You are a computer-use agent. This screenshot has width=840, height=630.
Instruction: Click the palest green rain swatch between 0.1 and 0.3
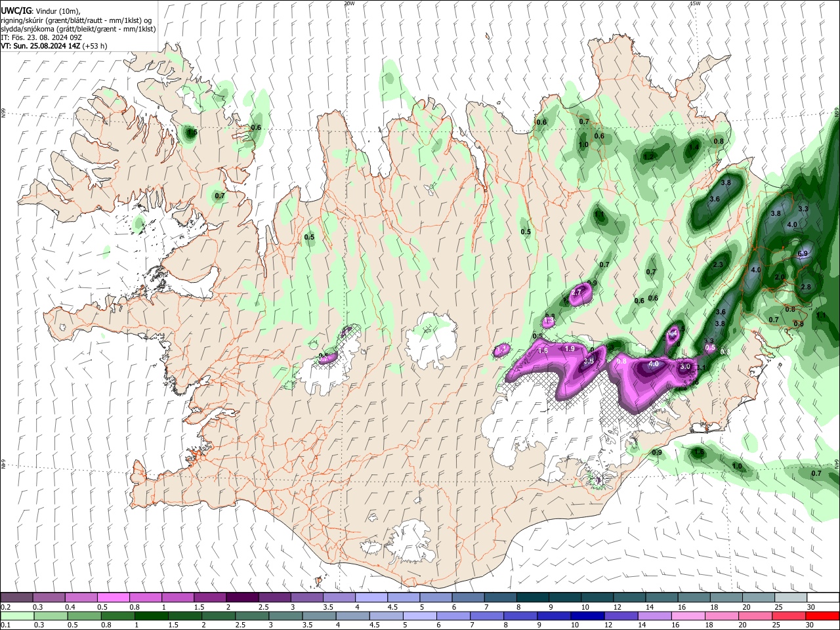(x=16, y=616)
